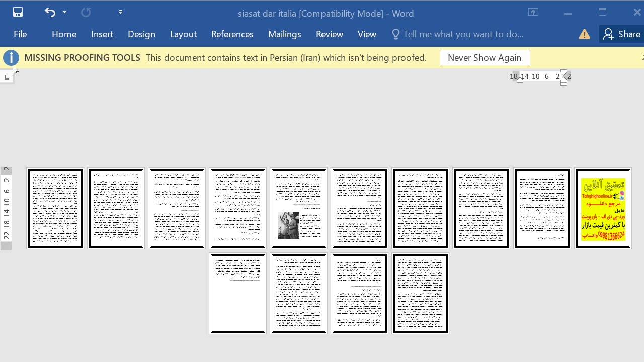Open Customize Quick Access Toolbar dropdown
Viewport: 644px width, 362px height.
coord(120,12)
